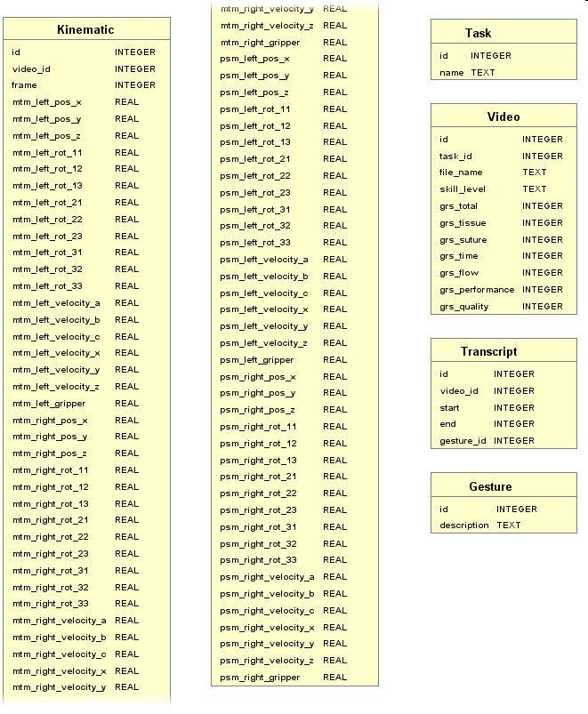The image size is (588, 714).
Task: Select the mtm_right_velocity_x field
Action: 86,670
